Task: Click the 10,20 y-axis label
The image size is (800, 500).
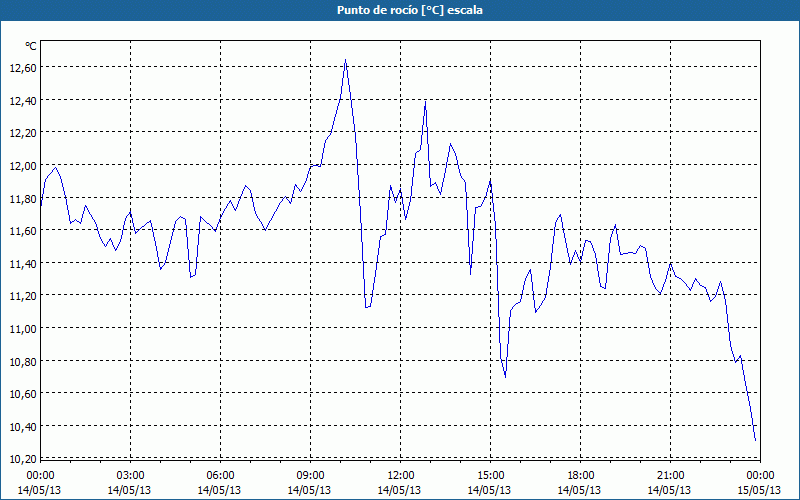Action: (x=22, y=459)
